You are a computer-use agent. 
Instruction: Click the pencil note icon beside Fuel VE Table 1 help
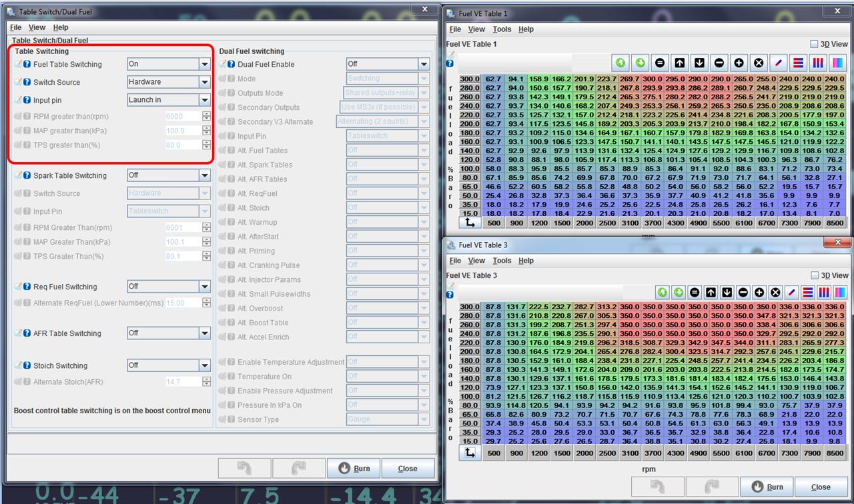pos(450,54)
